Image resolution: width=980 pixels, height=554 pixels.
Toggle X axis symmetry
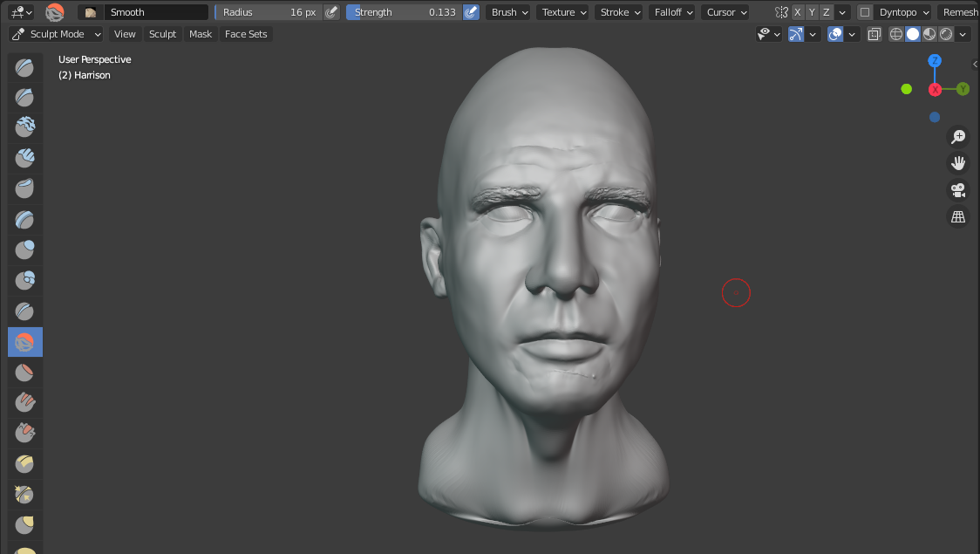coord(798,12)
